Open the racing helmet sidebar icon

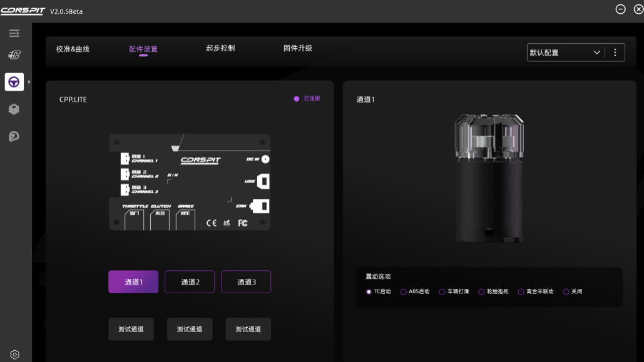pyautogui.click(x=14, y=136)
